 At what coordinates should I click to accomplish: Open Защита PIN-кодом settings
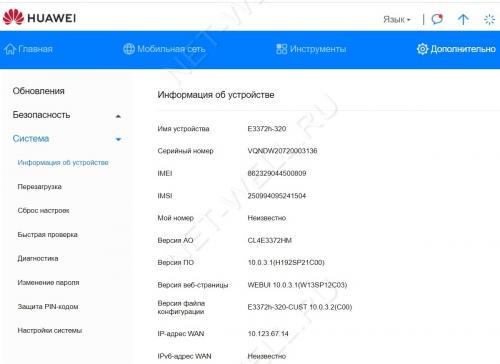48,307
